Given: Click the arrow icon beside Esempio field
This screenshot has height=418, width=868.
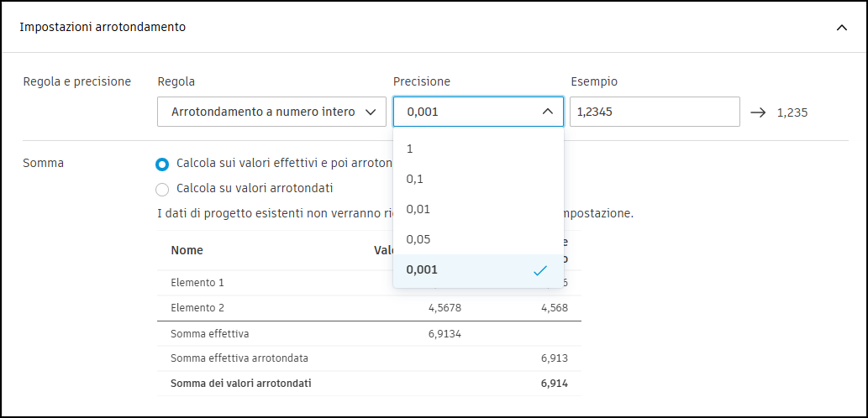Looking at the screenshot, I should [758, 112].
